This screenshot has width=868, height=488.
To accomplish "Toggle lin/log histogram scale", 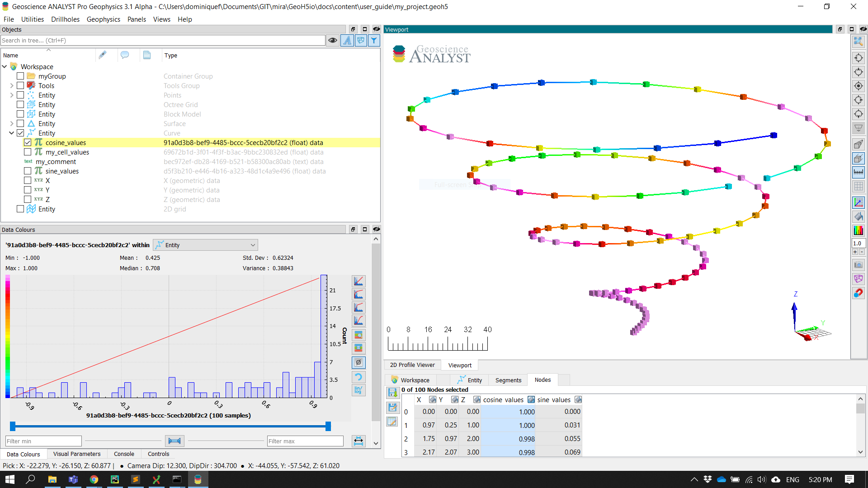I will [x=359, y=390].
